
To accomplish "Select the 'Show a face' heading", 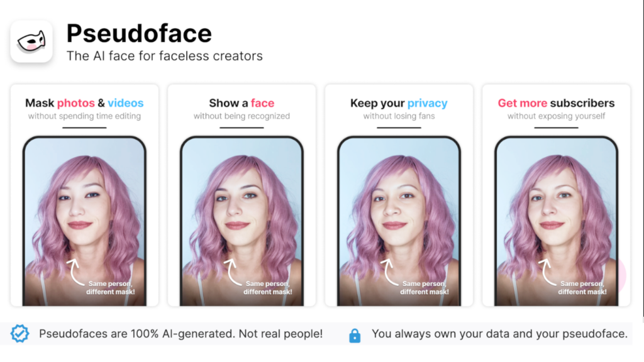I will 241,103.
